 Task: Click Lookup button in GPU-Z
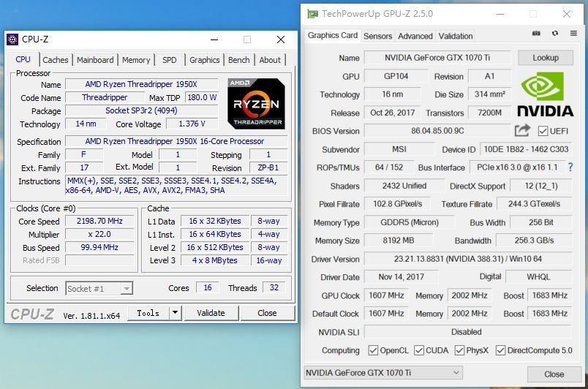click(546, 58)
